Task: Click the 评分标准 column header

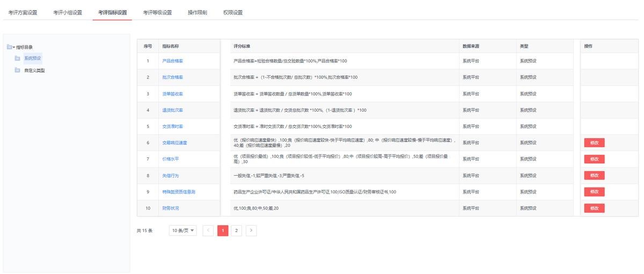Action: (x=242, y=46)
